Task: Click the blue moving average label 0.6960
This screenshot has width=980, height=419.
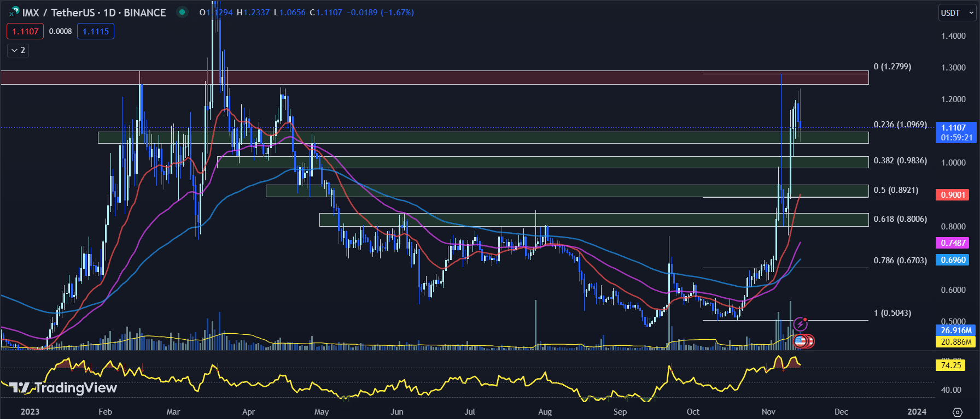Action: click(952, 260)
